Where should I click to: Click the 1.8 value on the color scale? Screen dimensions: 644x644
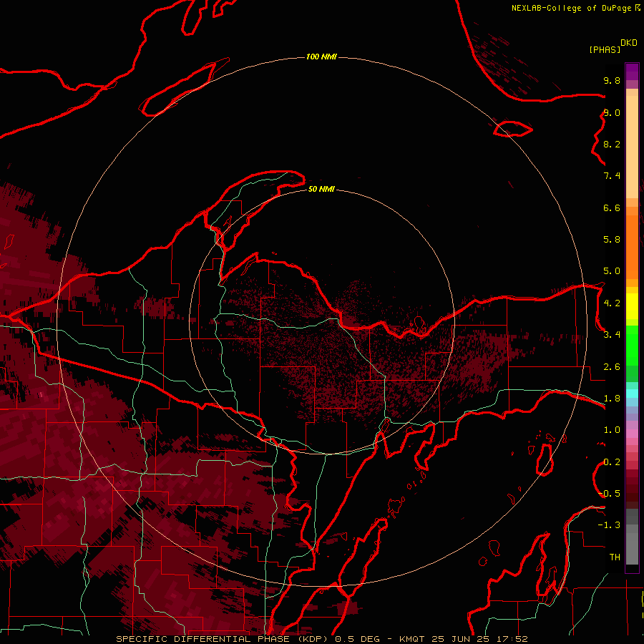[x=612, y=399]
